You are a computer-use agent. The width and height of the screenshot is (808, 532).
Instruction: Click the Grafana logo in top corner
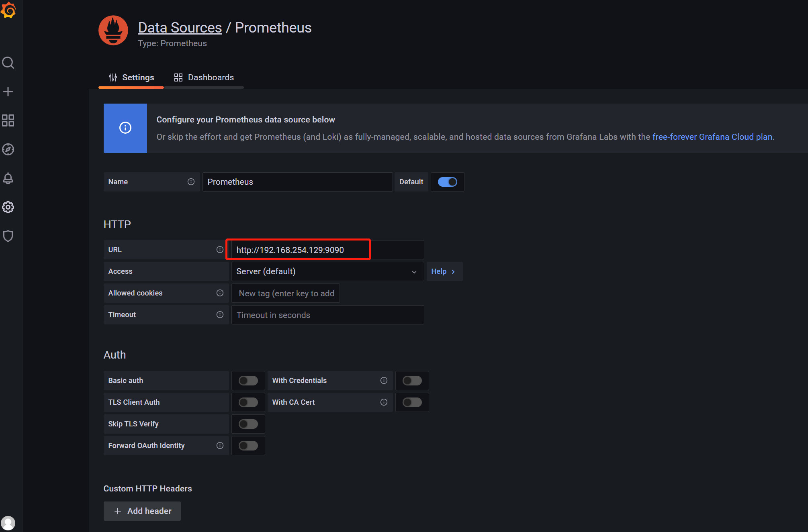pos(9,10)
